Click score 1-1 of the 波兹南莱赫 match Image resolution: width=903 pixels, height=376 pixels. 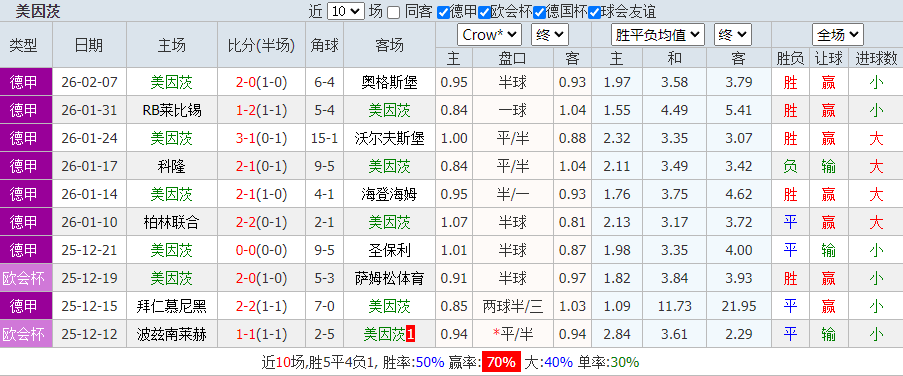coord(246,334)
